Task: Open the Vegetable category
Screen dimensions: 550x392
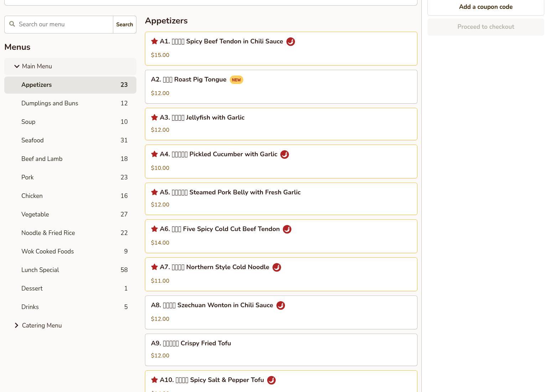Action: 70,215
